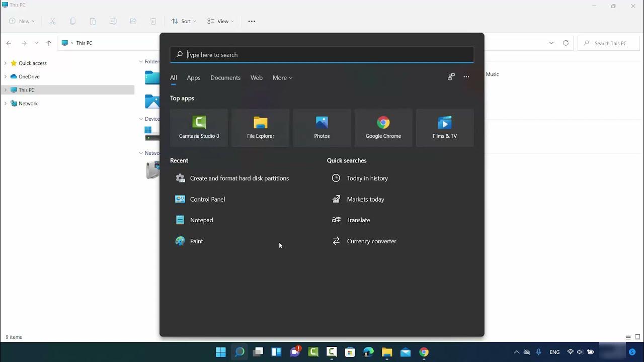Switch to the Web search tab
The width and height of the screenshot is (644, 362).
257,78
